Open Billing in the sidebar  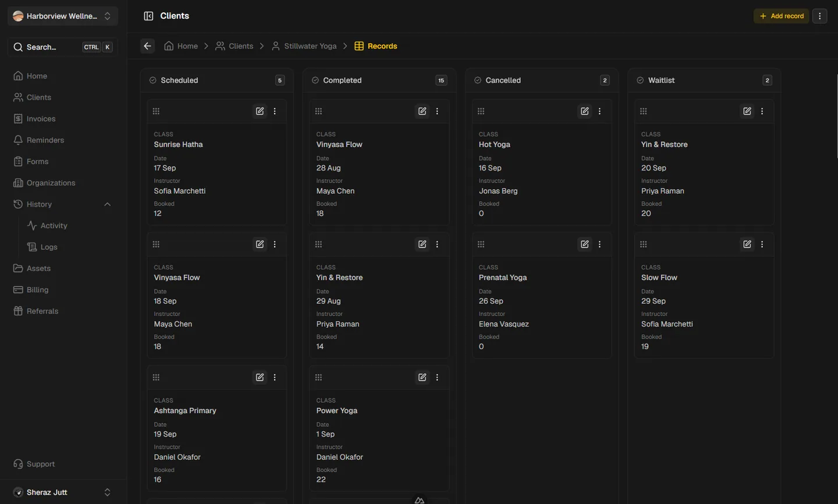63,290
